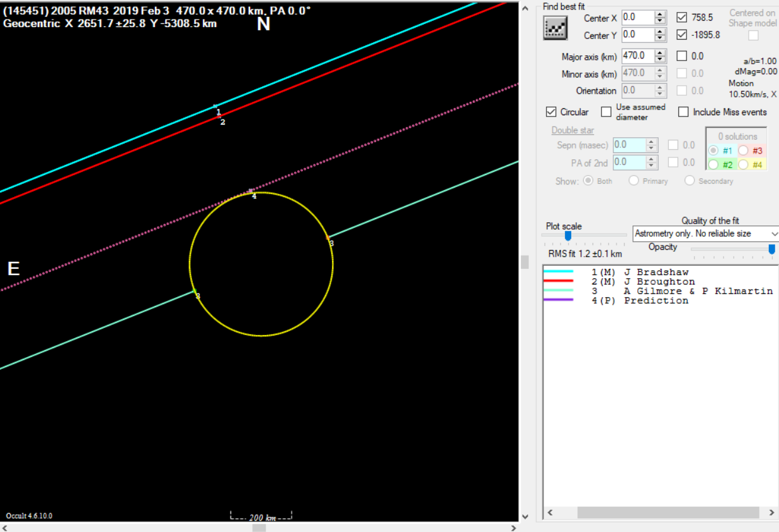The image size is (779, 532).
Task: Click the 200 km scale bar label
Action: 263,518
